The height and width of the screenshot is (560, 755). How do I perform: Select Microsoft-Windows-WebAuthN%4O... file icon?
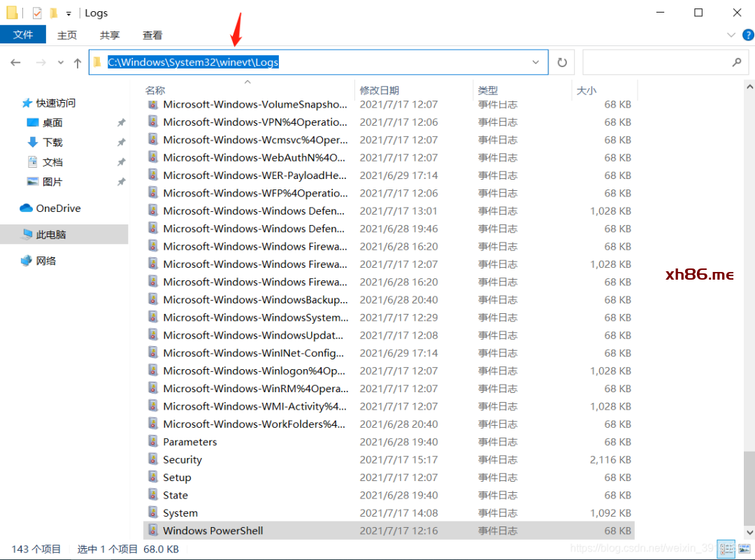(152, 157)
